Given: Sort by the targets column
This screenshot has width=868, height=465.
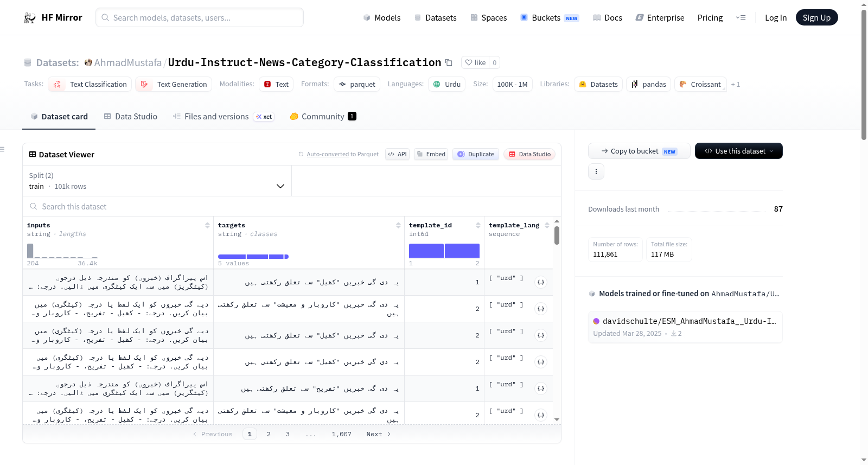Looking at the screenshot, I should click(x=398, y=225).
